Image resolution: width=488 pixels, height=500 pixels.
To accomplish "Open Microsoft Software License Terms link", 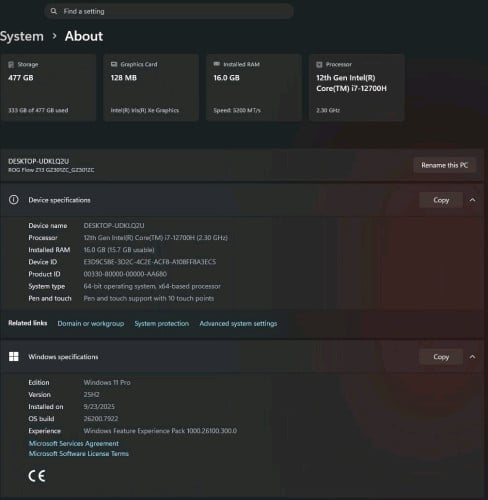I will click(x=79, y=453).
